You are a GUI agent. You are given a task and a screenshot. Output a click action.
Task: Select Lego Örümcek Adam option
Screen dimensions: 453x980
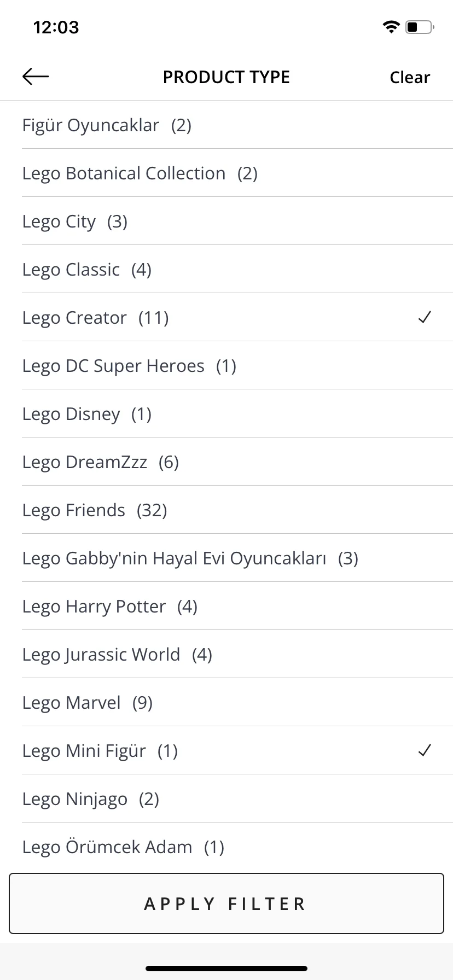point(237,847)
